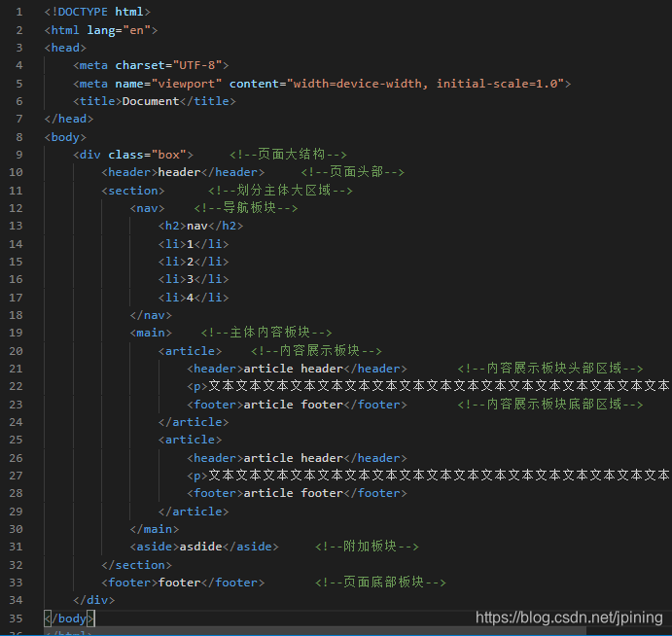Click the comment 导航板块 beside nav

coord(246,208)
